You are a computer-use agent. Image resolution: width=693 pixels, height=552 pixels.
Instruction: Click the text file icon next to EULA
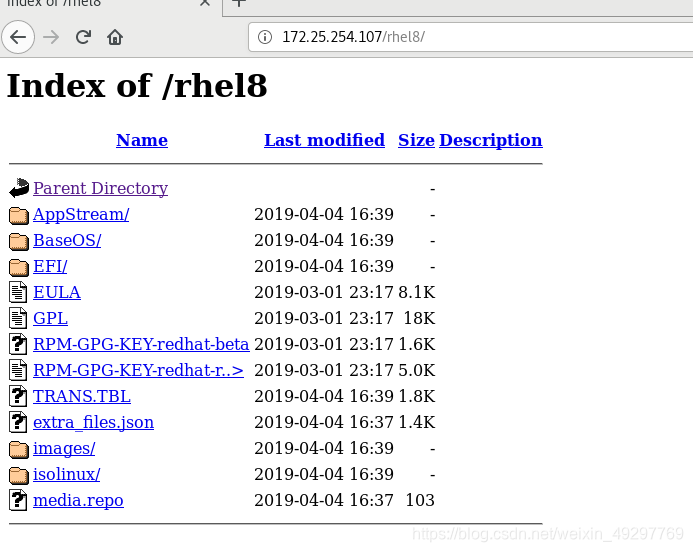tap(18, 292)
